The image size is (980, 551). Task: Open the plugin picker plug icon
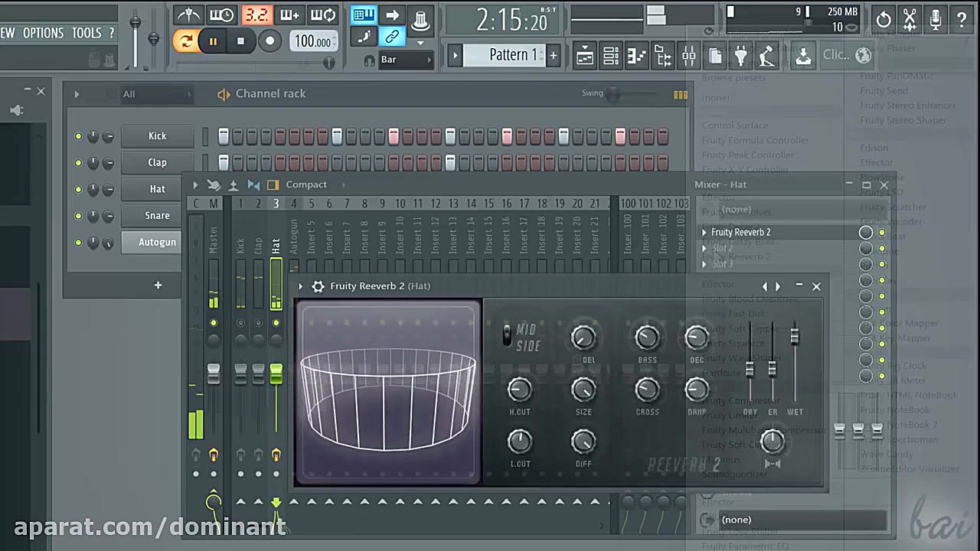point(740,55)
